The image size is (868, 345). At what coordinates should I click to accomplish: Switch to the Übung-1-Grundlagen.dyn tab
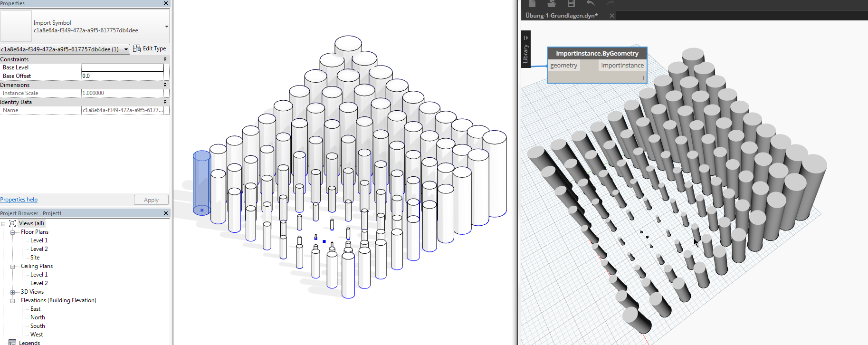pos(562,16)
